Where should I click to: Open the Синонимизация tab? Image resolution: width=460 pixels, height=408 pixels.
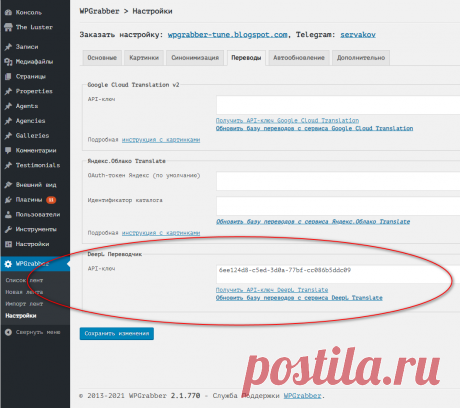click(x=195, y=58)
